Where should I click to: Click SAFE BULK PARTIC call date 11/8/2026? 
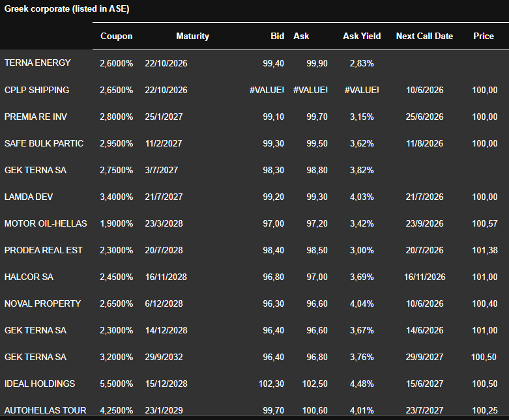[424, 143]
